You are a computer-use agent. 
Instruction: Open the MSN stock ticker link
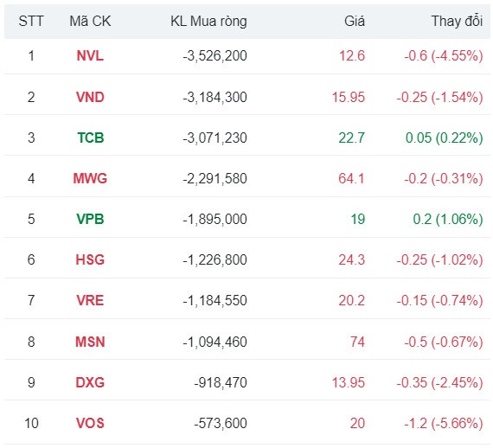[x=90, y=342]
